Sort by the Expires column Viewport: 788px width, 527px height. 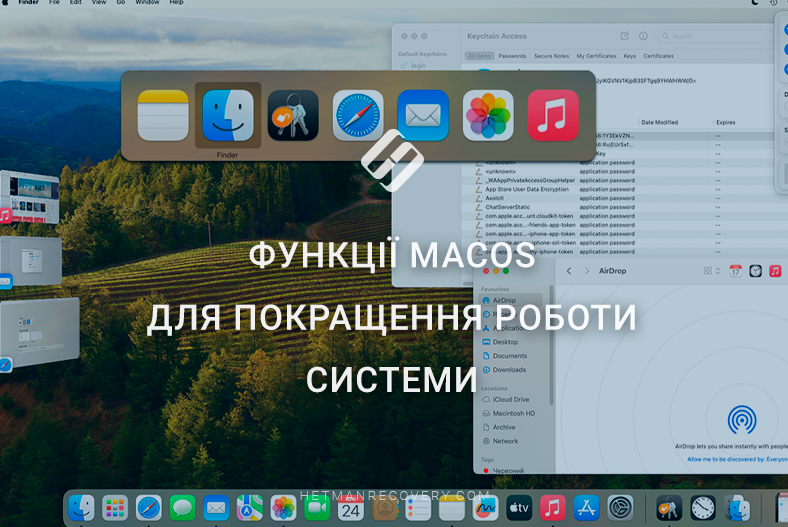click(725, 122)
